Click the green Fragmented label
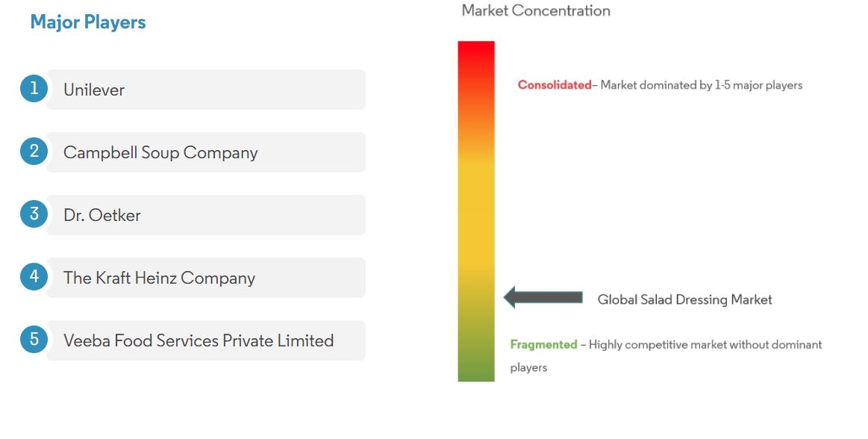The width and height of the screenshot is (868, 439). (543, 344)
